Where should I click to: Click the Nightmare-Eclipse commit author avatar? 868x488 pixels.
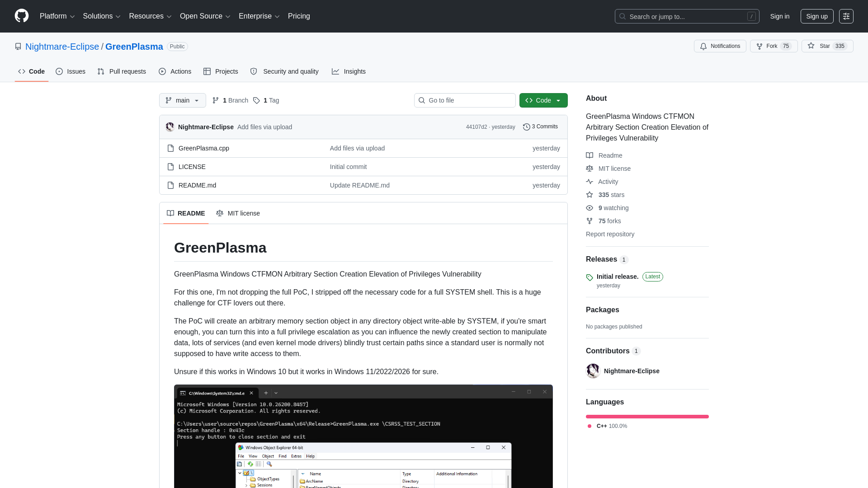(170, 127)
